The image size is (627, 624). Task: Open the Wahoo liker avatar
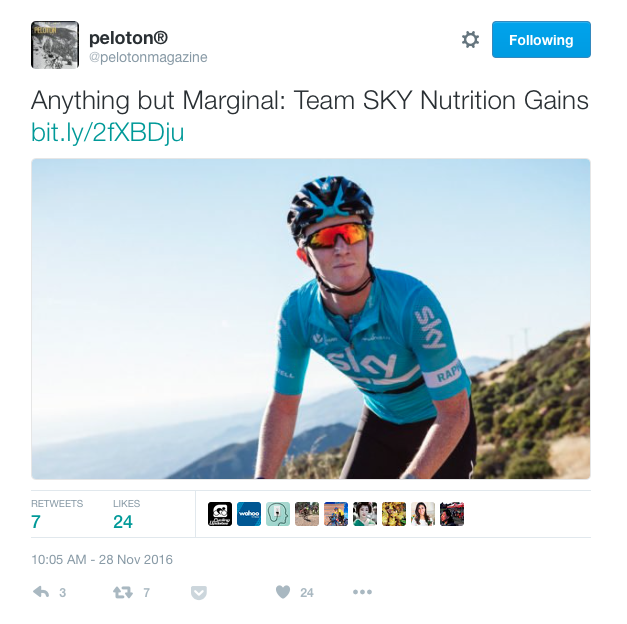click(x=249, y=514)
